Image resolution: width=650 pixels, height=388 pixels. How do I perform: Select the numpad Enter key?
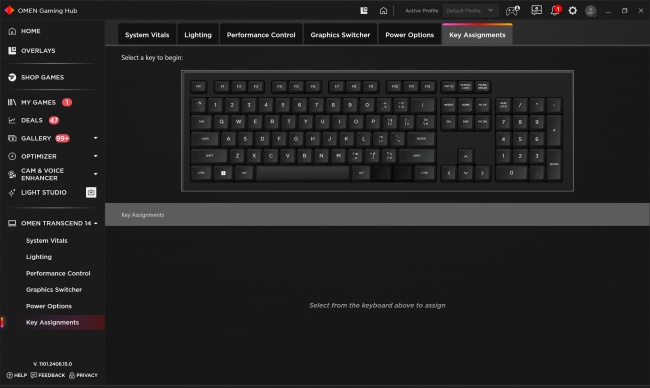pyautogui.click(x=554, y=165)
